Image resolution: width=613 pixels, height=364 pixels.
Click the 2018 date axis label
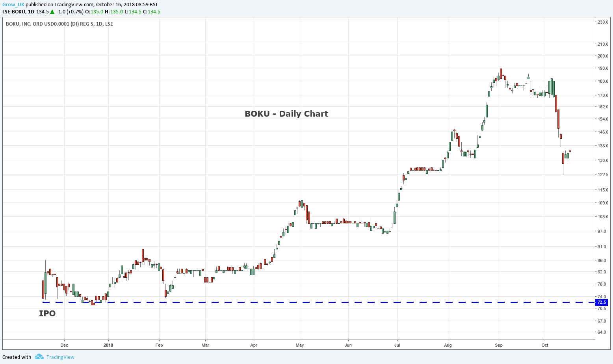point(108,345)
